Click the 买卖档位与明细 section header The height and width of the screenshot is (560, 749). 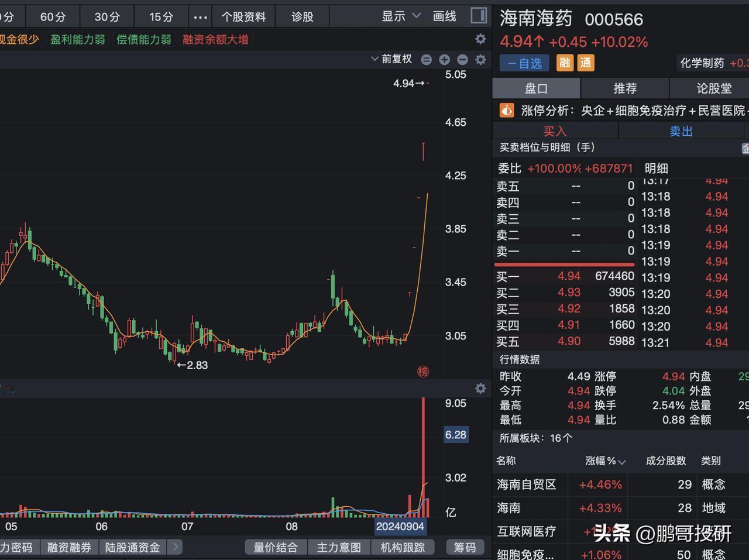click(x=547, y=147)
